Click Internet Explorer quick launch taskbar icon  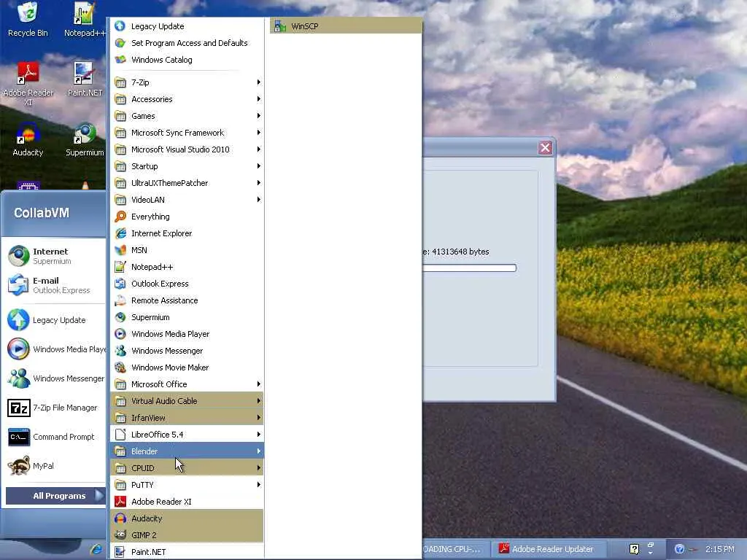(x=96, y=549)
